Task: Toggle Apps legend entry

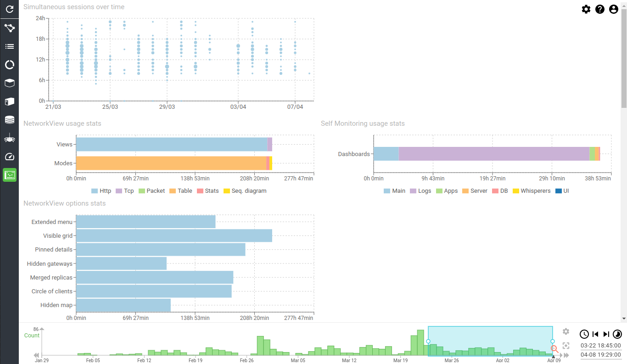Action: 447,191
